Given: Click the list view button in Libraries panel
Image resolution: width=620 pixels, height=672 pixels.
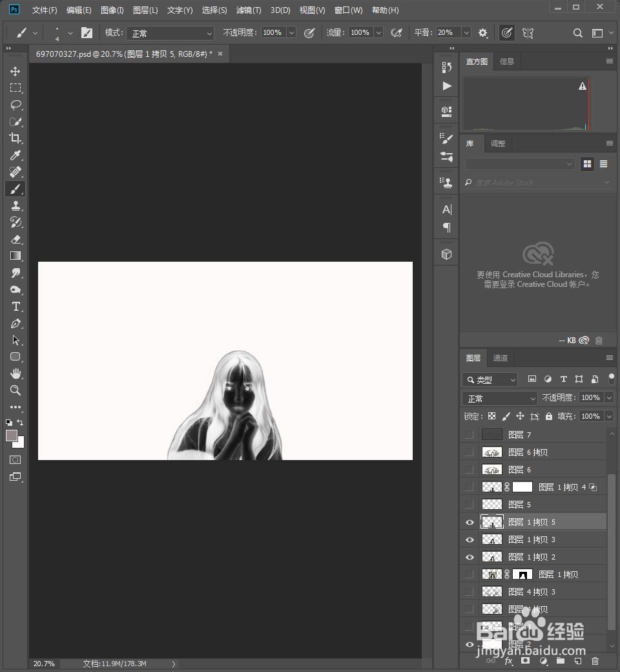Looking at the screenshot, I should coord(603,164).
